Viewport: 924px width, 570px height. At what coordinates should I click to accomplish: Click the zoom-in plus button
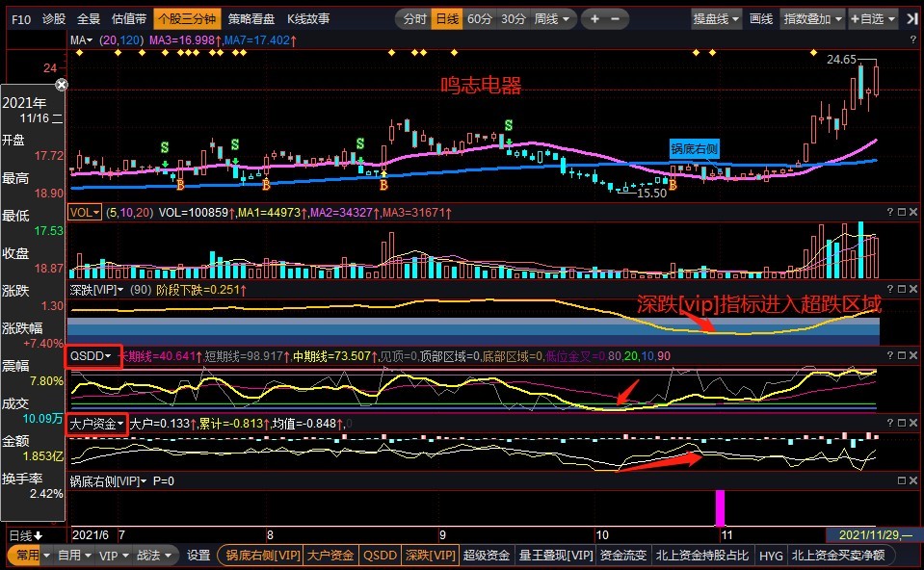coord(595,18)
